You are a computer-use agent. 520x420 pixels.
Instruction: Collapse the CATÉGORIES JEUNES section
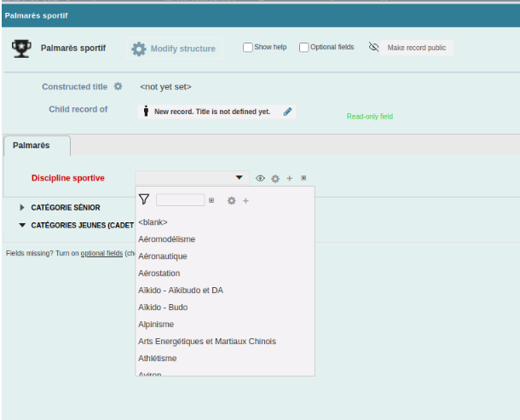22,225
